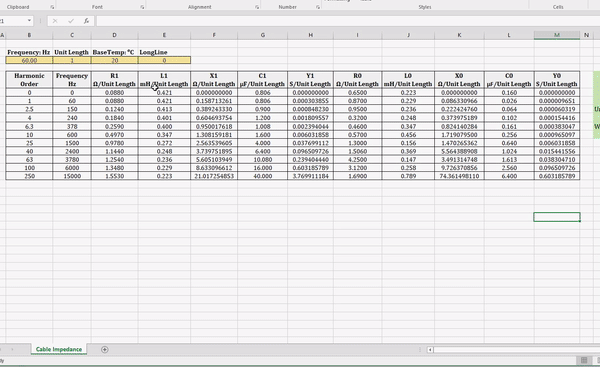
Task: Cancel formula bar entry (X)
Action: (55, 21)
